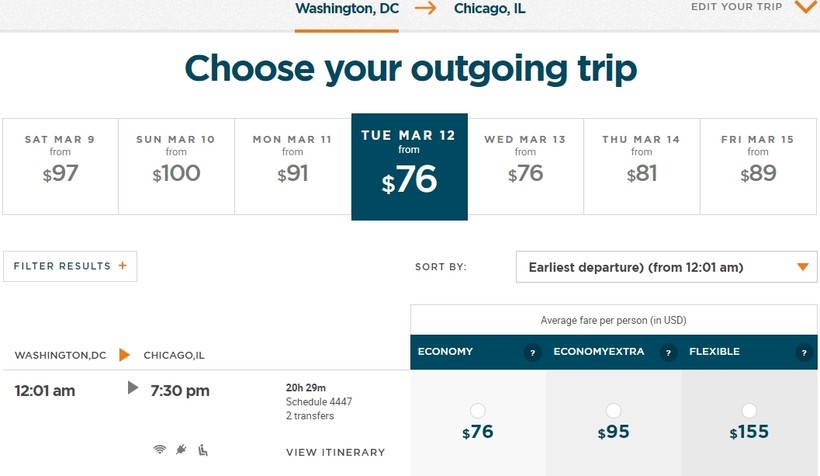Click the arrow between departure and arrival times
The width and height of the screenshot is (820, 476).
click(x=133, y=388)
